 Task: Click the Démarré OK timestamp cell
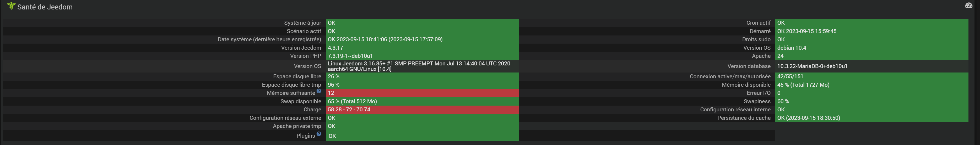pyautogui.click(x=871, y=31)
